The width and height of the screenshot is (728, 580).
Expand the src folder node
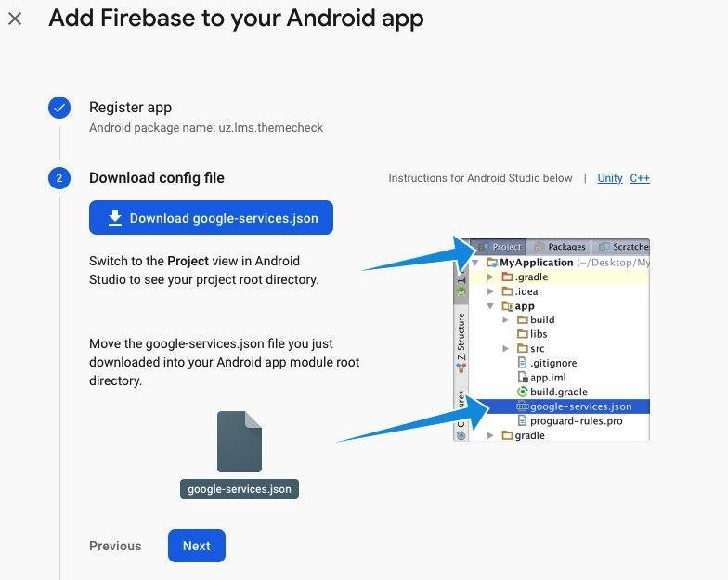(505, 349)
